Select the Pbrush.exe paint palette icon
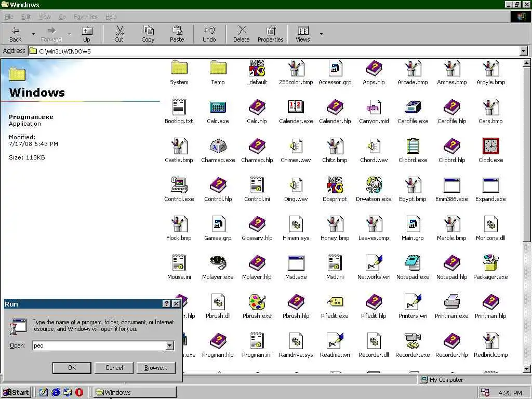This screenshot has width=532, height=399. click(x=257, y=302)
